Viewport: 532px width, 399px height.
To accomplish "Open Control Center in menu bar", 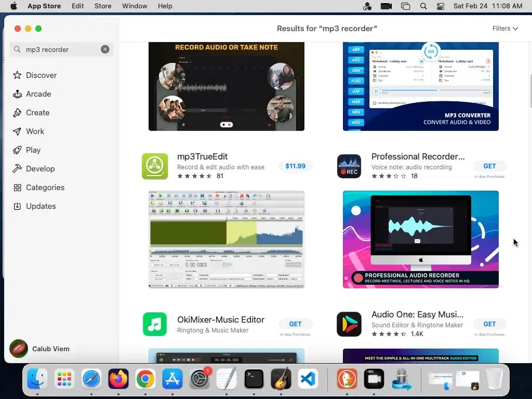I will pos(441,6).
